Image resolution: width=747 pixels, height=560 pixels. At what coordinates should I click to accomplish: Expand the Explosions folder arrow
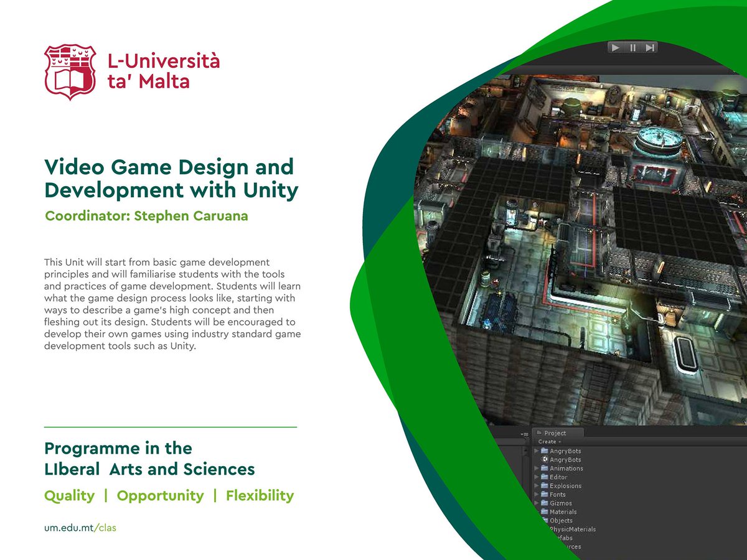[537, 486]
